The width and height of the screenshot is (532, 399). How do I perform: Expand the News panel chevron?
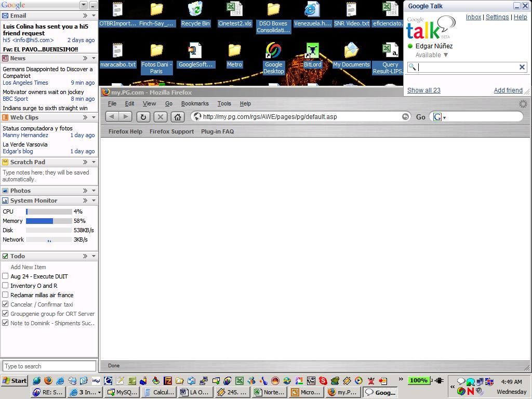pos(85,58)
